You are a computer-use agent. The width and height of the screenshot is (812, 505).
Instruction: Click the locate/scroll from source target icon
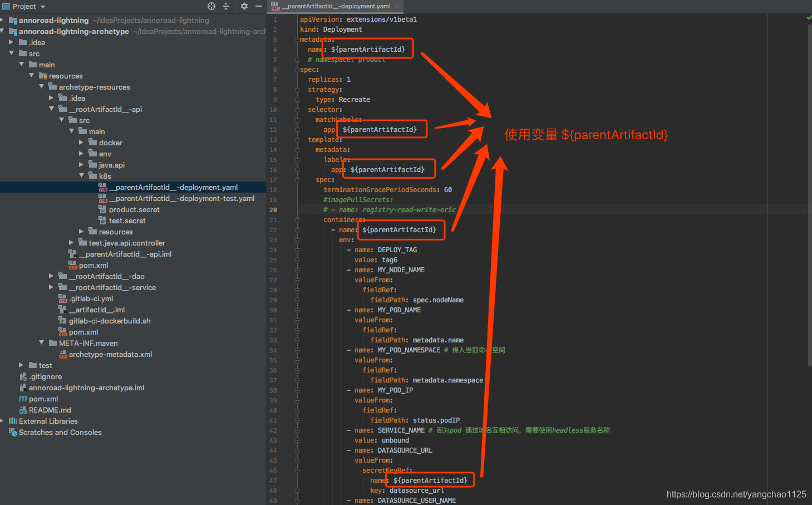pos(211,6)
